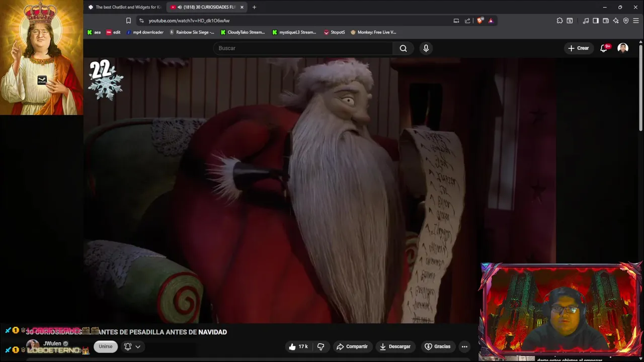Click the Crear button
Viewport: 644px width, 362px height.
[578, 48]
